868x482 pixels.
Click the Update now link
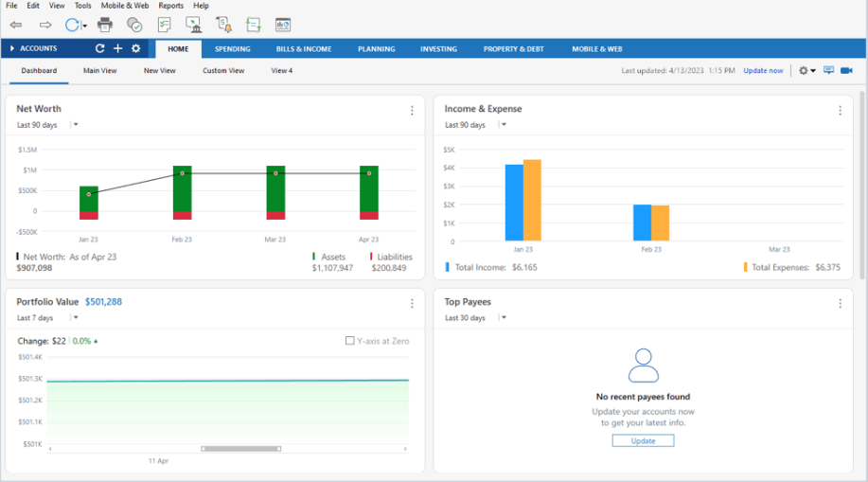[x=763, y=71]
